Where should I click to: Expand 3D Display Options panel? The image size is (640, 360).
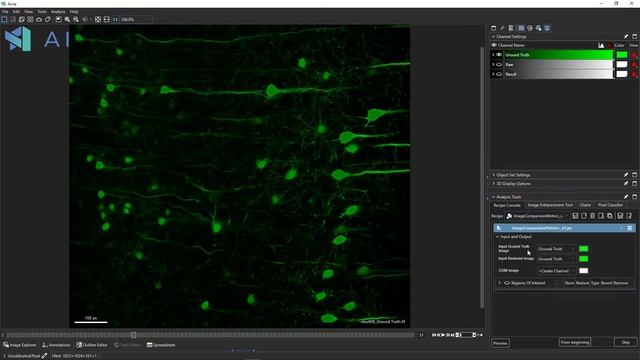click(x=493, y=184)
